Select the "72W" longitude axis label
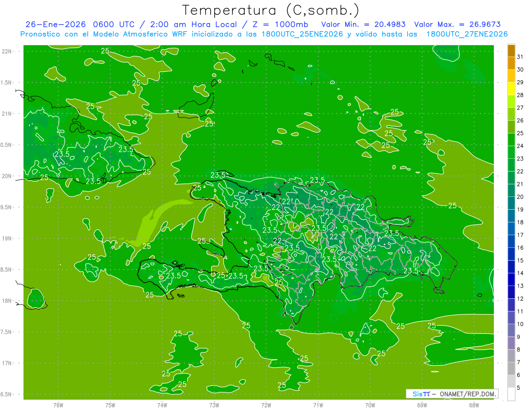 coord(266,405)
